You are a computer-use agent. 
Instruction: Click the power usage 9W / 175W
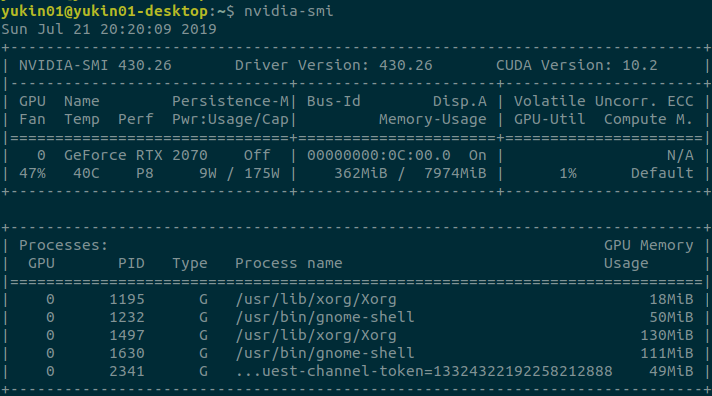coord(239,173)
